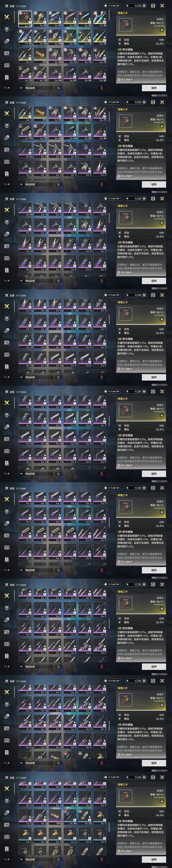Screen dimensions: 172x868
Task: Click the plus icon beside 1220 in topmost header
Action: (x=144, y=6)
